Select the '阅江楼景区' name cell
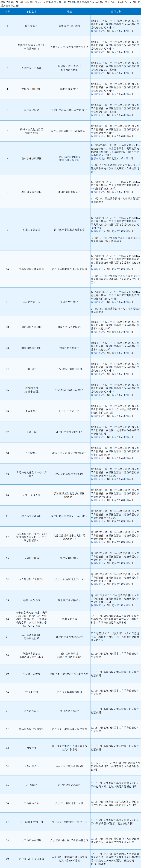This screenshot has height=868, width=141. pos(31,26)
